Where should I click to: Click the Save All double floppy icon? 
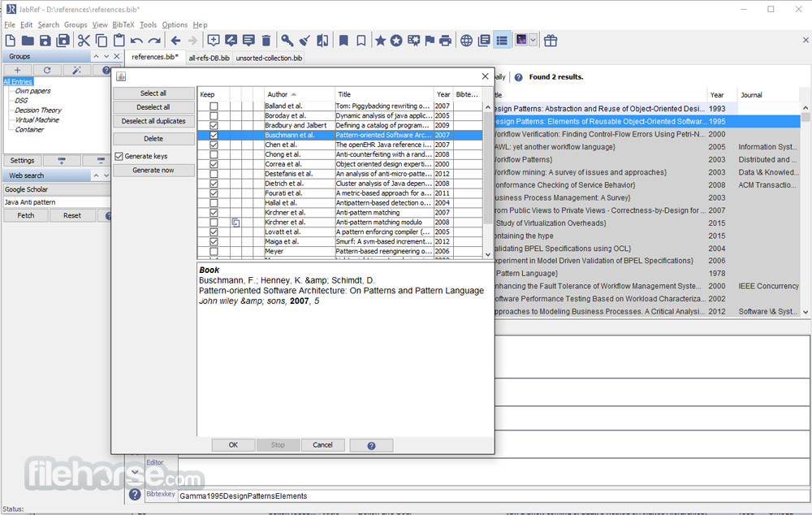point(63,41)
